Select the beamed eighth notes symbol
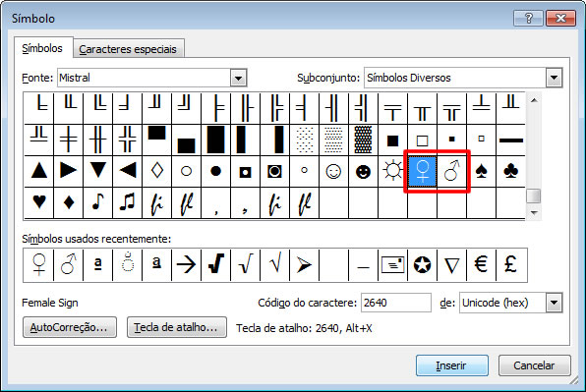Viewport: 586px width, 392px height. (128, 202)
